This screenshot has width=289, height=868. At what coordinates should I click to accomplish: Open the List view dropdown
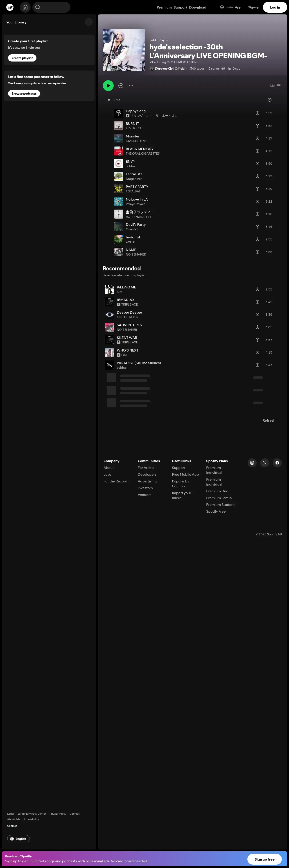tap(275, 86)
